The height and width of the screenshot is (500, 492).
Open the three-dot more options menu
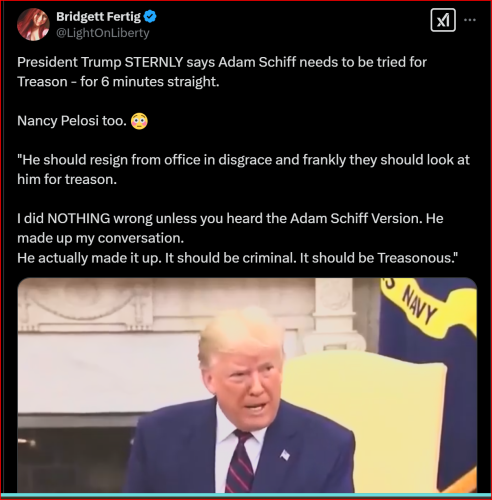470,20
